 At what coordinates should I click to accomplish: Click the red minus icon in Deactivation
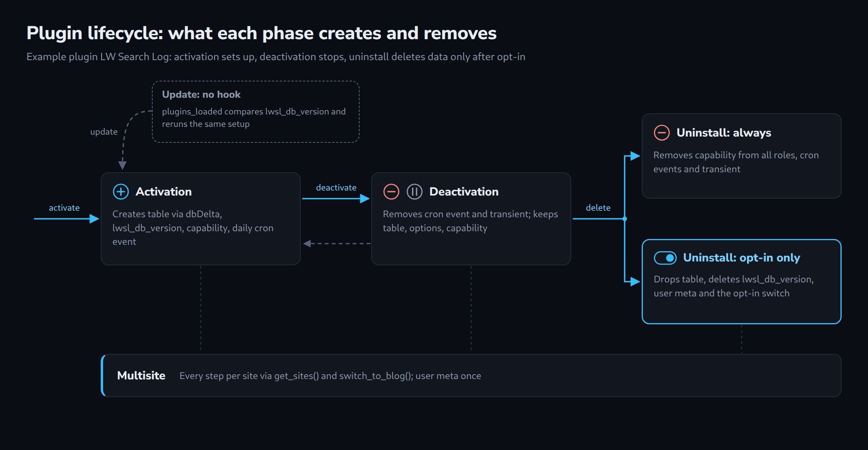click(x=391, y=192)
